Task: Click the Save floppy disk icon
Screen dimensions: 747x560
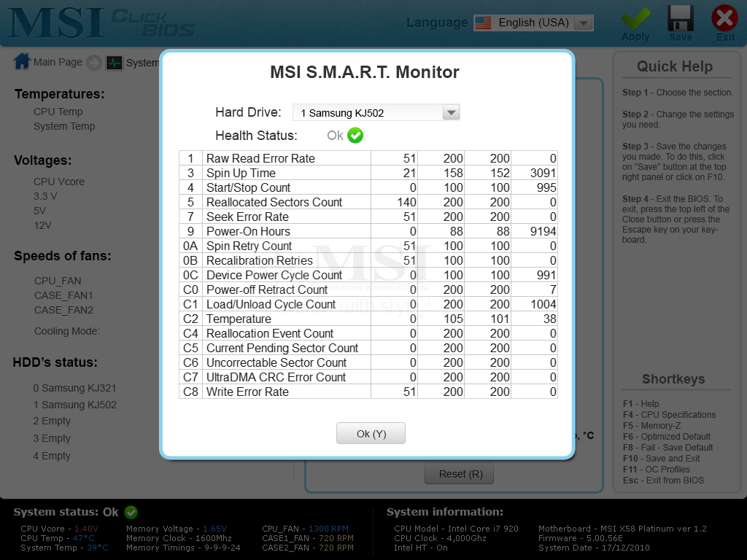Action: pos(681,18)
